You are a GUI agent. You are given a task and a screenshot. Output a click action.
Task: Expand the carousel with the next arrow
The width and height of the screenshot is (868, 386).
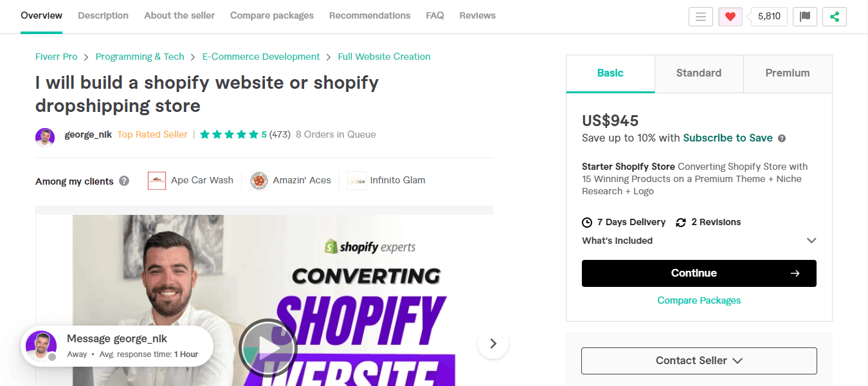[x=493, y=344]
